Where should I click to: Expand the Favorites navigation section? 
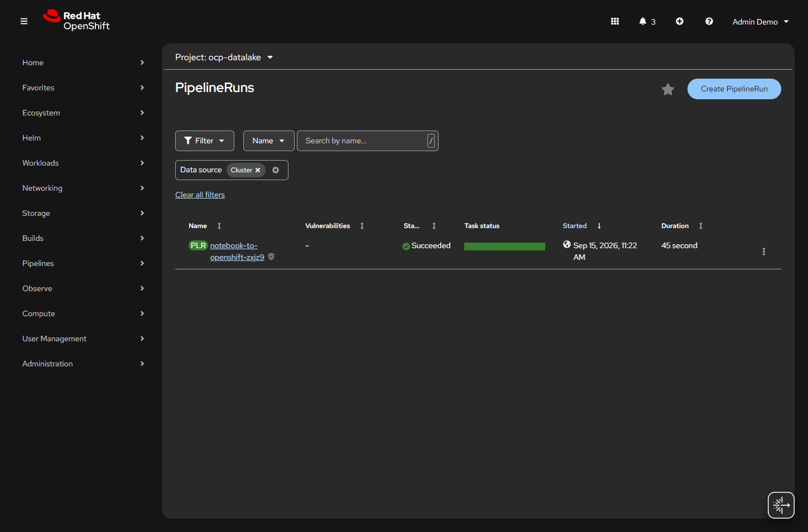83,88
